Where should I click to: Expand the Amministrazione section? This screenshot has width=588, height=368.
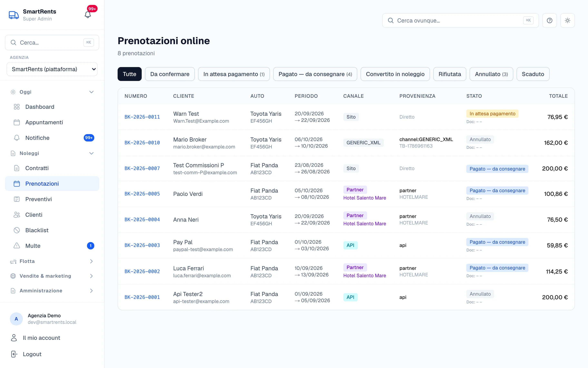pyautogui.click(x=52, y=291)
